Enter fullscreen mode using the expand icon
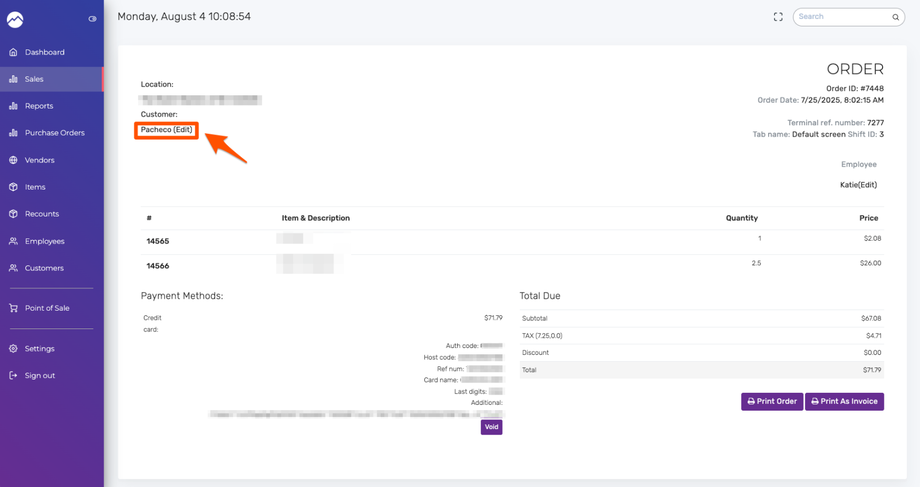 [x=778, y=17]
